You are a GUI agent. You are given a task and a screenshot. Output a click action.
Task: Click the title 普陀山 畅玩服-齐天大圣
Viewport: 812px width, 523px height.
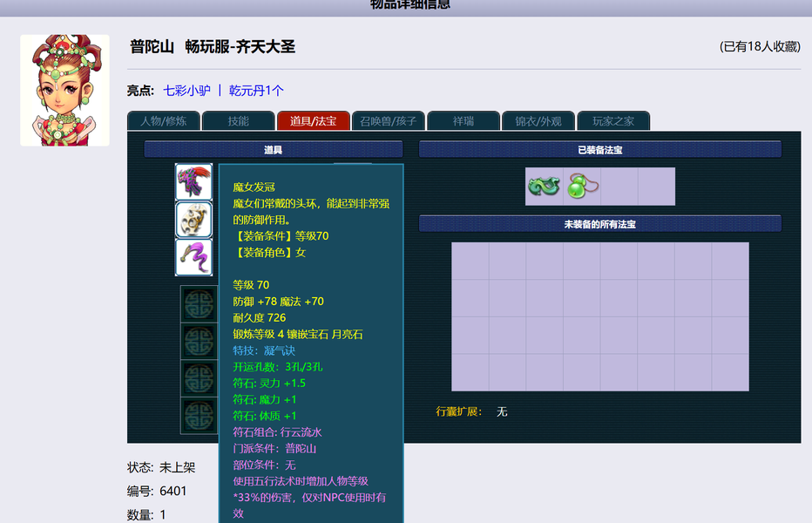[213, 47]
